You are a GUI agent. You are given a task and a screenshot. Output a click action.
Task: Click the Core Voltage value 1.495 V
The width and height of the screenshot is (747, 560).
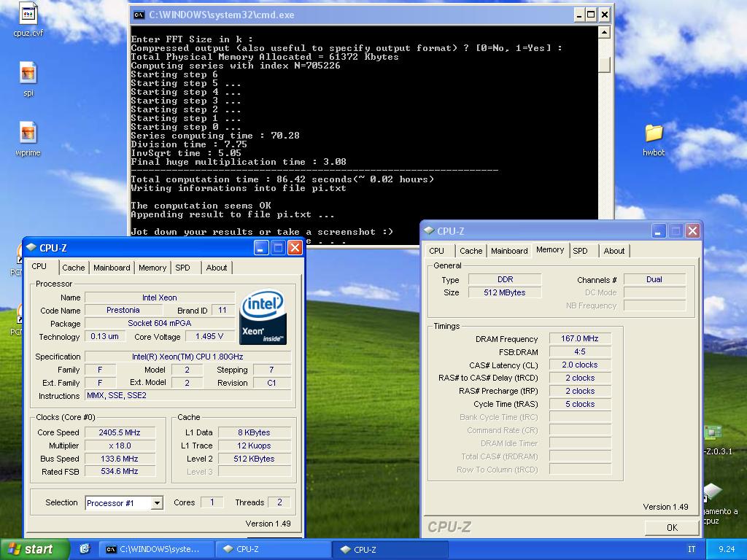[x=209, y=336]
